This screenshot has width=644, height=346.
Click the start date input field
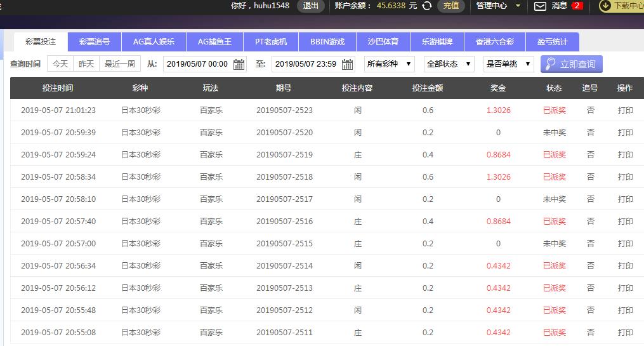197,64
